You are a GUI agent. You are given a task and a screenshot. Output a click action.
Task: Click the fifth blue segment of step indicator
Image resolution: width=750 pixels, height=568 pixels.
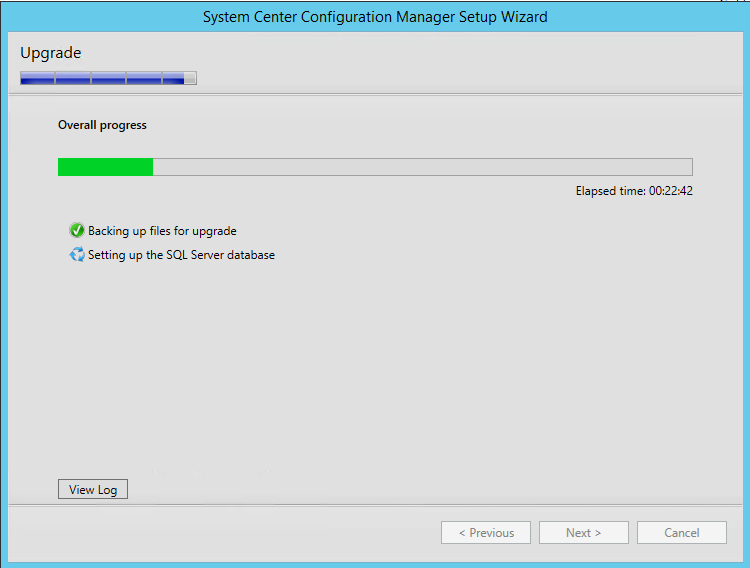coord(172,78)
